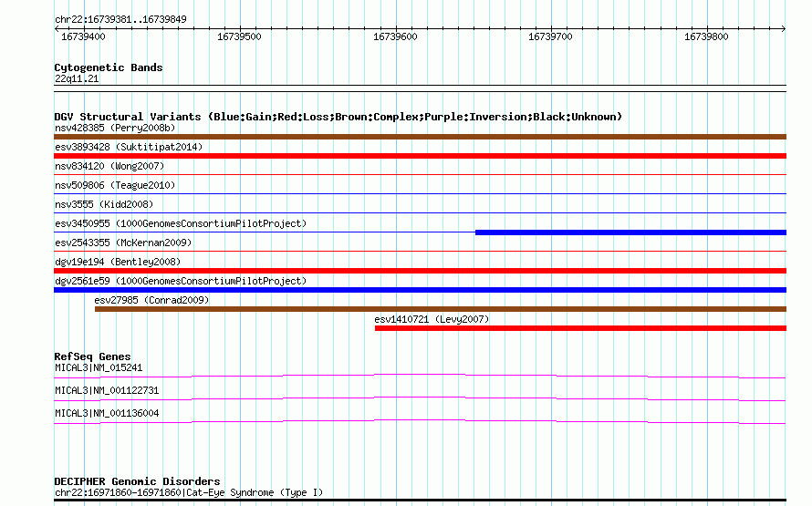Open the MICAL3|NM_015241 gene label

click(x=99, y=367)
